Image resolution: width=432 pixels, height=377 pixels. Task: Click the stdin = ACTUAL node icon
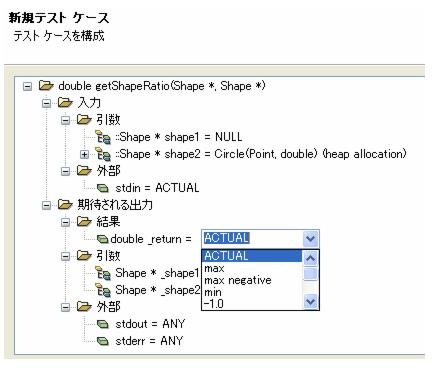[x=103, y=188]
